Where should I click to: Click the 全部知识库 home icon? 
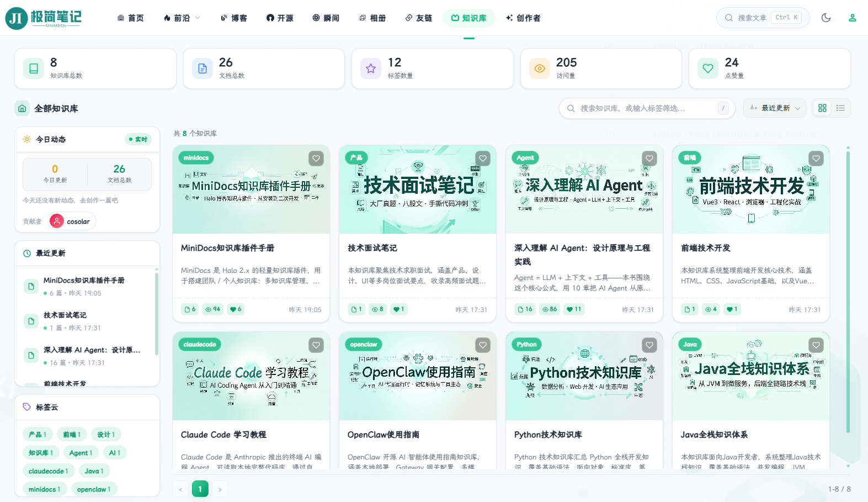22,108
